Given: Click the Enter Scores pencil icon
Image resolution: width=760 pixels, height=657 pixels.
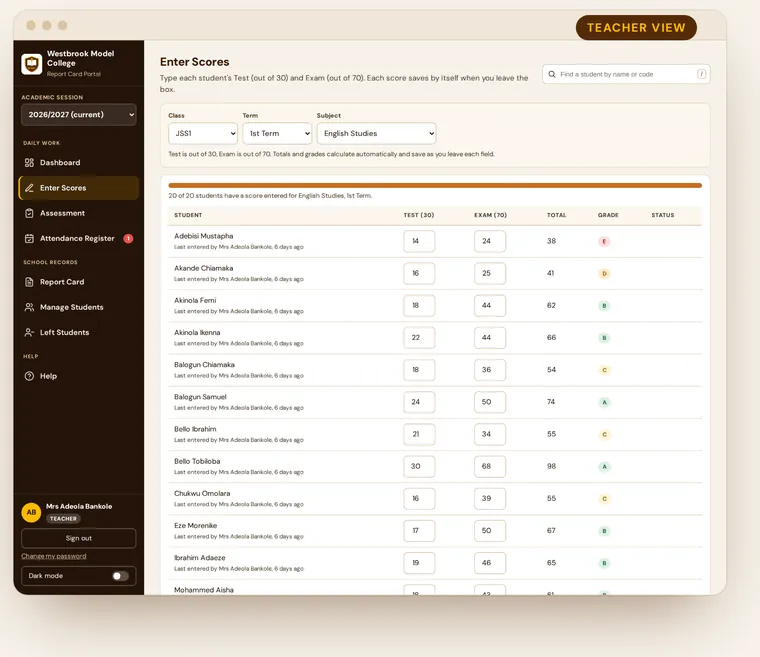Looking at the screenshot, I should 29,188.
